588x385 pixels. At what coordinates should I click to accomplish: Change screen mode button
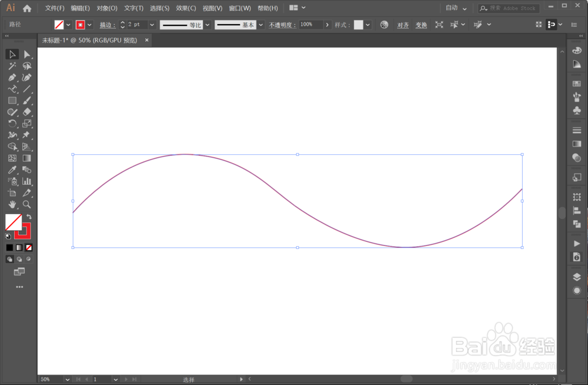click(19, 271)
